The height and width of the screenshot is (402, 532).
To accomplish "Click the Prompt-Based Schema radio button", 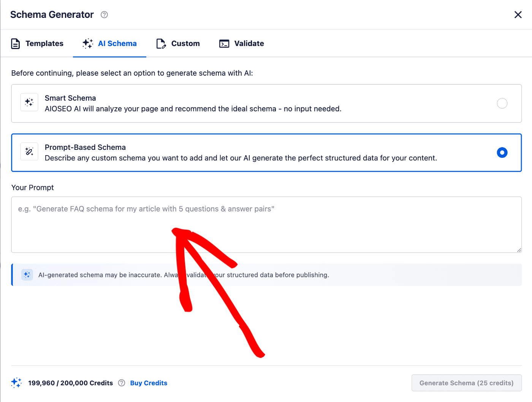I will click(x=502, y=153).
